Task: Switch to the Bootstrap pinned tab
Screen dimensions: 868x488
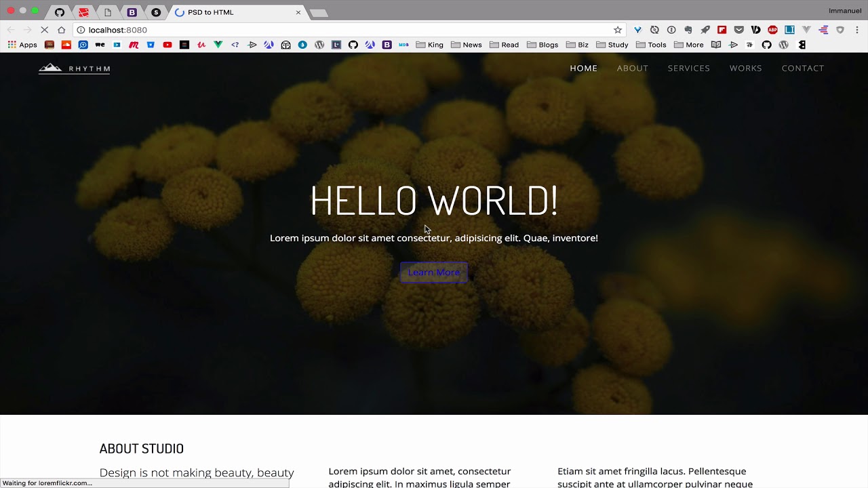Action: click(x=132, y=12)
